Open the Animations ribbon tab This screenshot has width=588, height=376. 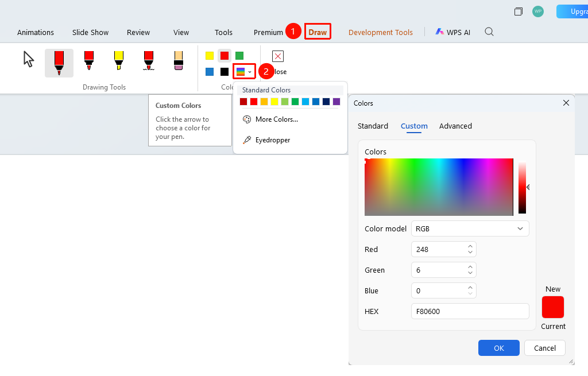[x=36, y=32]
